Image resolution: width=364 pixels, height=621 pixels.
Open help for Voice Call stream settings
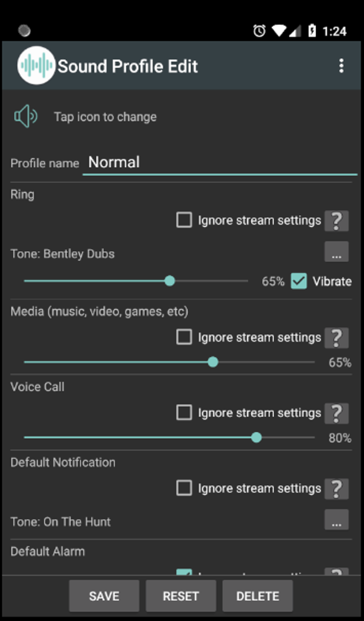tap(336, 413)
